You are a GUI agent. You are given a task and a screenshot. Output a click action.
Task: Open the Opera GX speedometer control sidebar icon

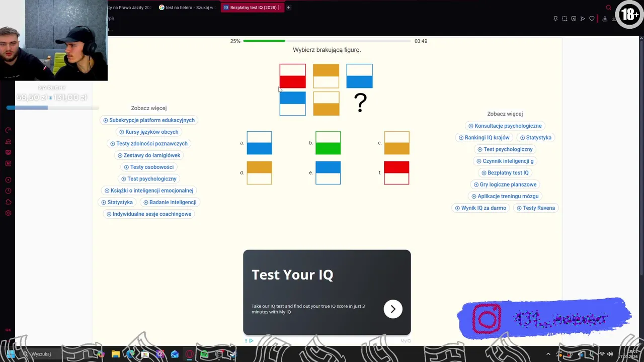tap(8, 130)
